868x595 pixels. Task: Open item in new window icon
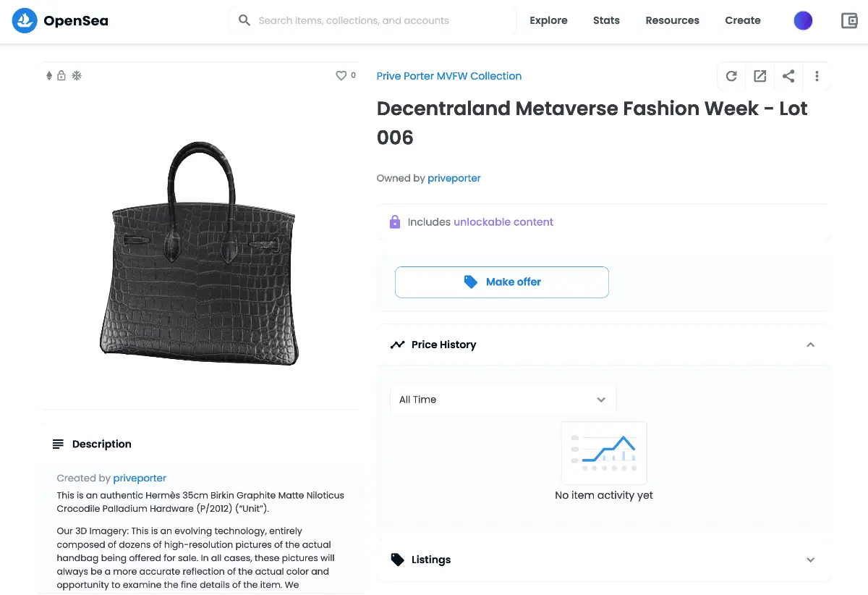(759, 76)
